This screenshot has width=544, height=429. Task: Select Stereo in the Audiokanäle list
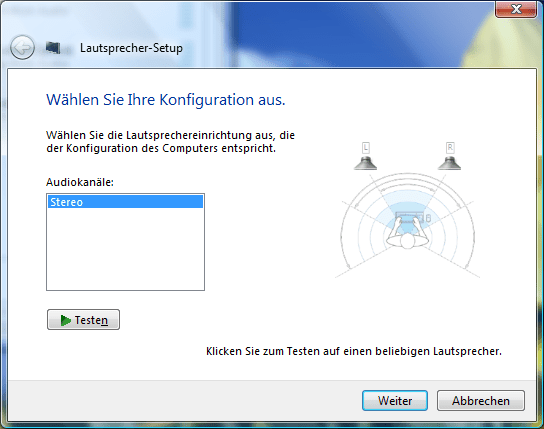tap(125, 202)
